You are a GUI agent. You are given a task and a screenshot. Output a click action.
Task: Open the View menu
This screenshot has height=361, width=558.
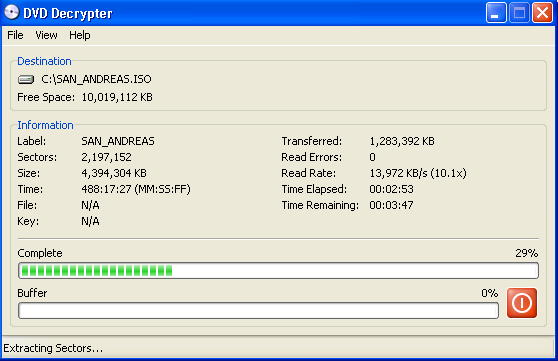click(x=46, y=35)
